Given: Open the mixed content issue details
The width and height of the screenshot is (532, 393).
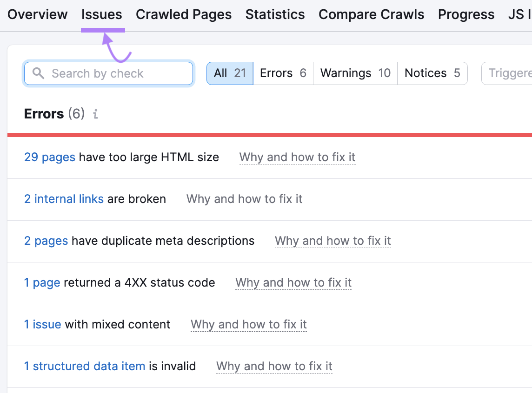Looking at the screenshot, I should point(42,324).
